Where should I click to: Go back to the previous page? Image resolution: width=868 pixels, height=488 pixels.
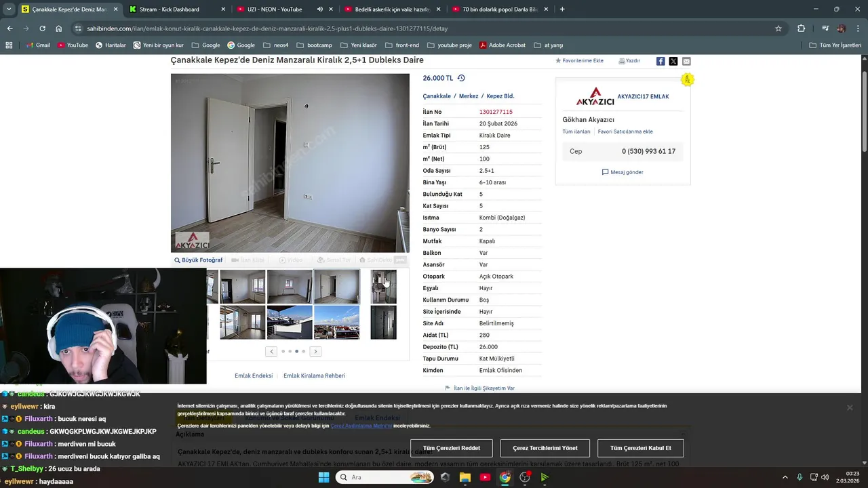(x=9, y=28)
